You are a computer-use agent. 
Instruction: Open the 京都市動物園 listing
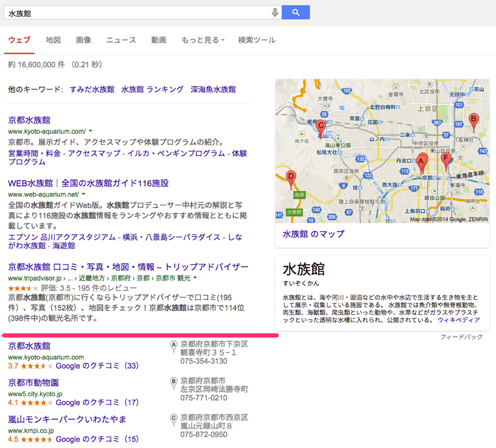pos(33,383)
